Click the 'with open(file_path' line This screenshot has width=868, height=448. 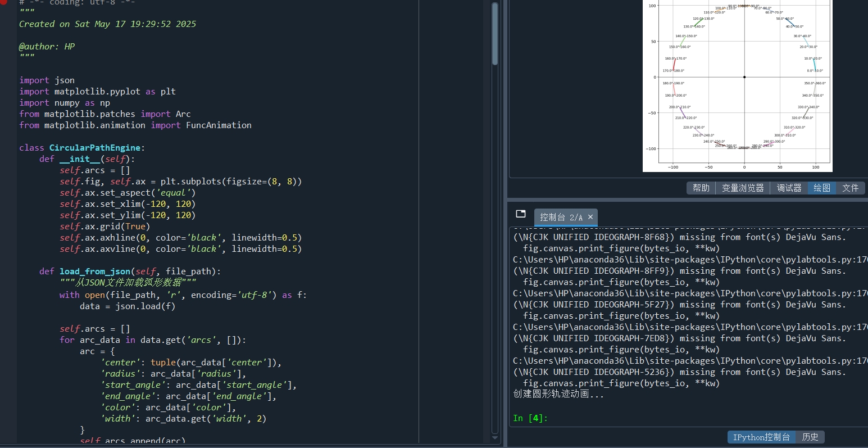[183, 295]
